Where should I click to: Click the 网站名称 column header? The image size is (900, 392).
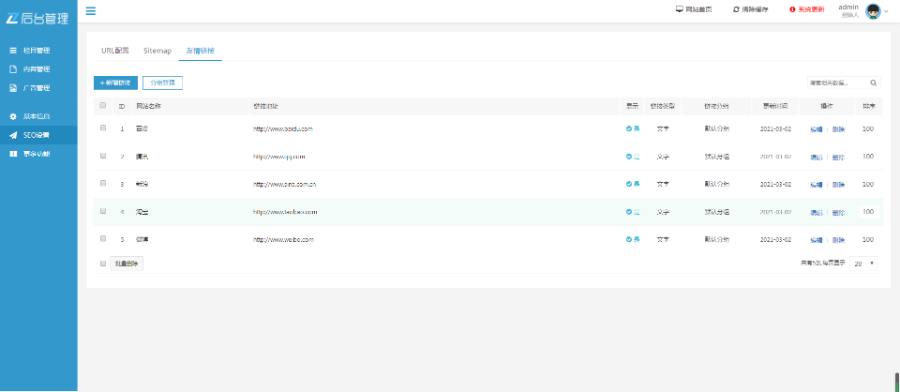point(148,106)
